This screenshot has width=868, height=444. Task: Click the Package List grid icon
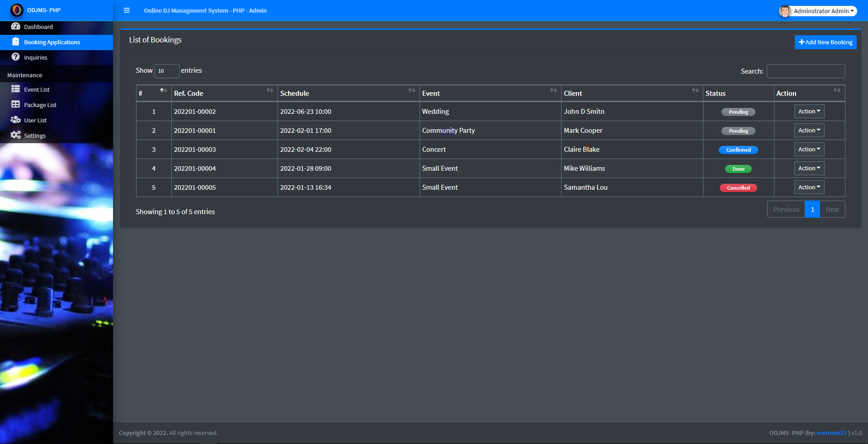point(16,104)
